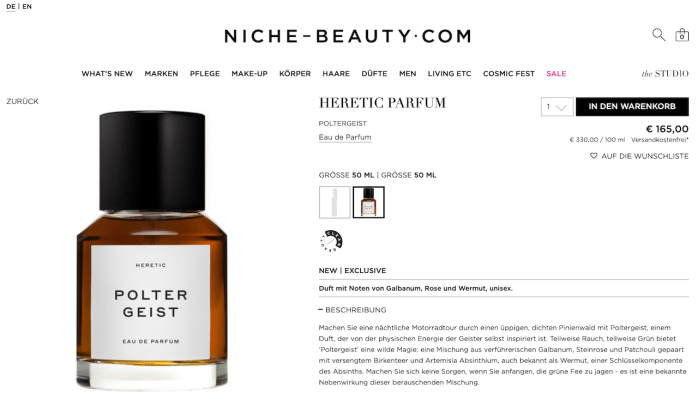
Task: Follow the Eau de Parfum link
Action: tap(345, 137)
